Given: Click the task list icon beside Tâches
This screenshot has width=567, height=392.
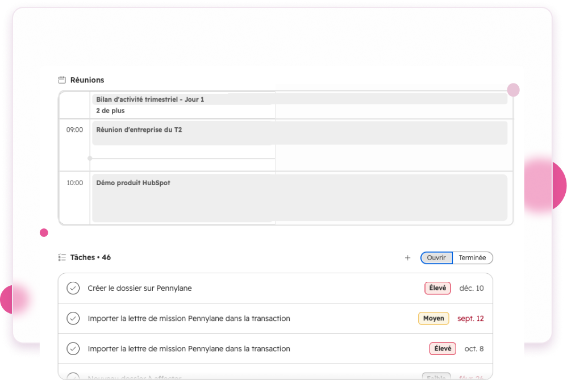Looking at the screenshot, I should click(x=62, y=257).
